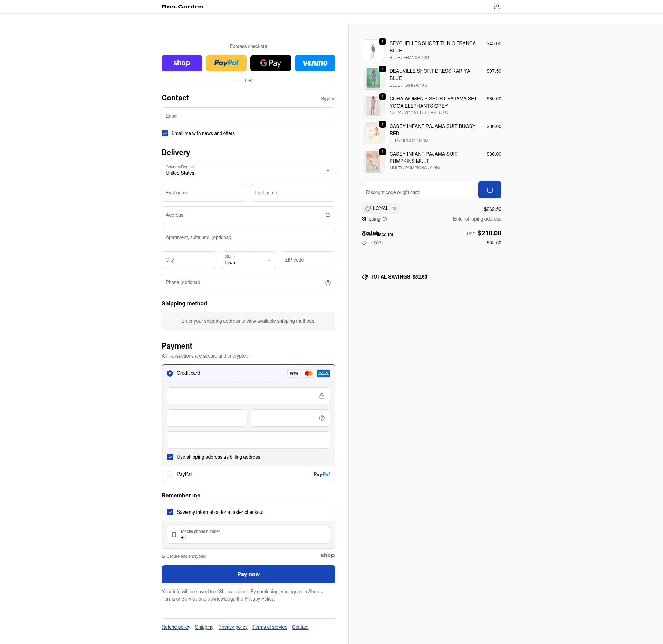Toggle Use shipping address as billing address

170,457
